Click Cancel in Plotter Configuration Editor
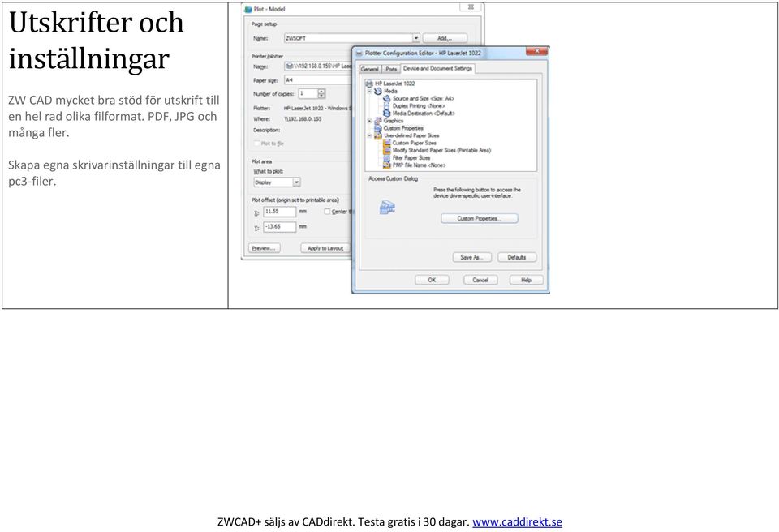This screenshot has width=779, height=532. pos(480,280)
